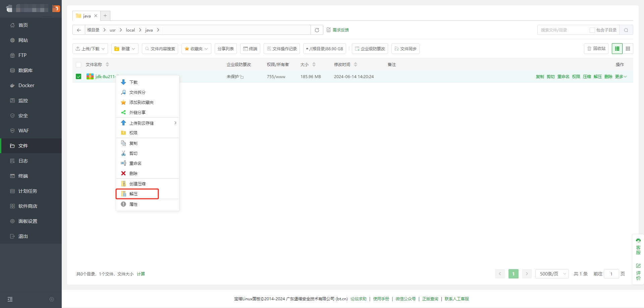
Task: Add a new tab with plus button
Action: [x=105, y=16]
